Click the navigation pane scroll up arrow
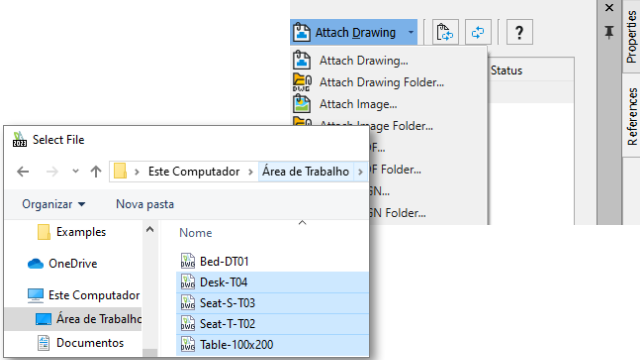This screenshot has height=360, width=640. pyautogui.click(x=150, y=229)
